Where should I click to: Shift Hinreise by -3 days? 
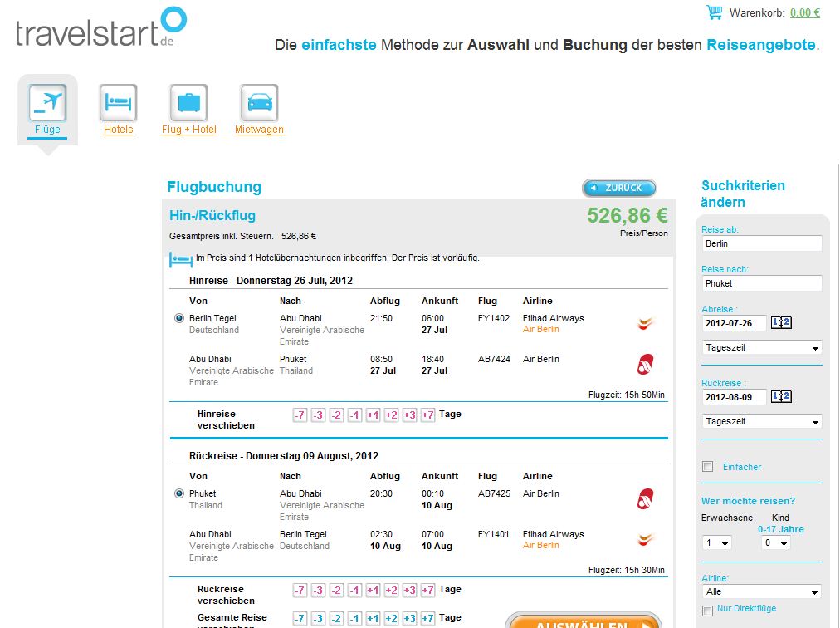pyautogui.click(x=318, y=415)
